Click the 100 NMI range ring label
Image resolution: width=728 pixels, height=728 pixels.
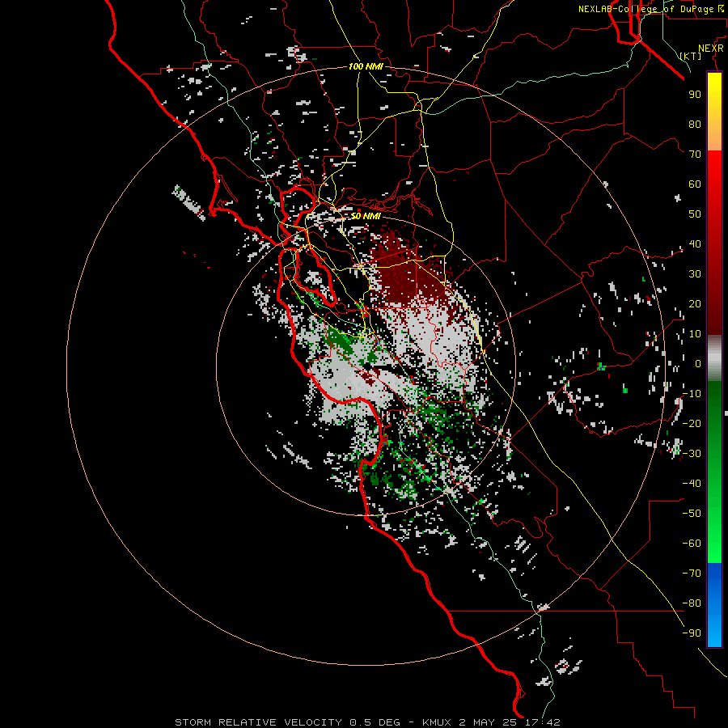point(366,66)
